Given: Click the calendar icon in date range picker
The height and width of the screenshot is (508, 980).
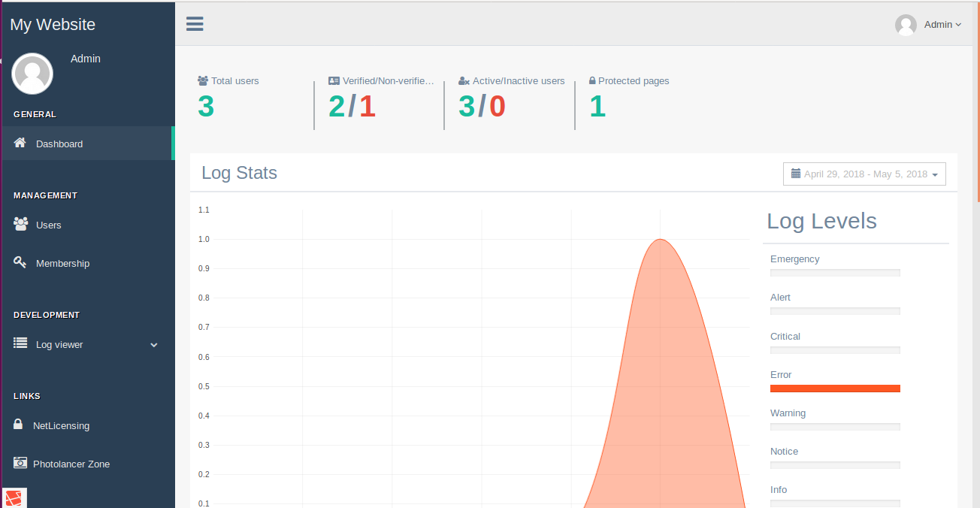Looking at the screenshot, I should pos(796,174).
